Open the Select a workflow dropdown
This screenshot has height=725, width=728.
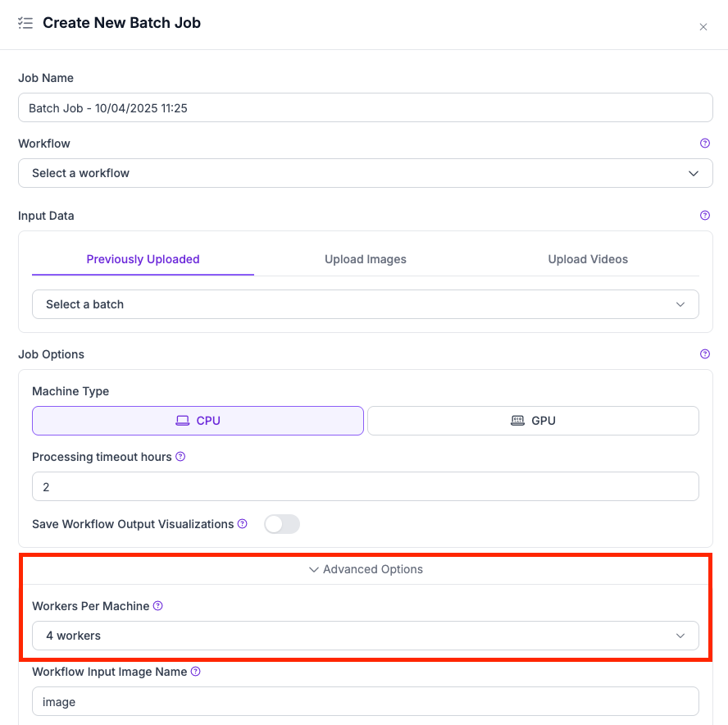pyautogui.click(x=365, y=173)
